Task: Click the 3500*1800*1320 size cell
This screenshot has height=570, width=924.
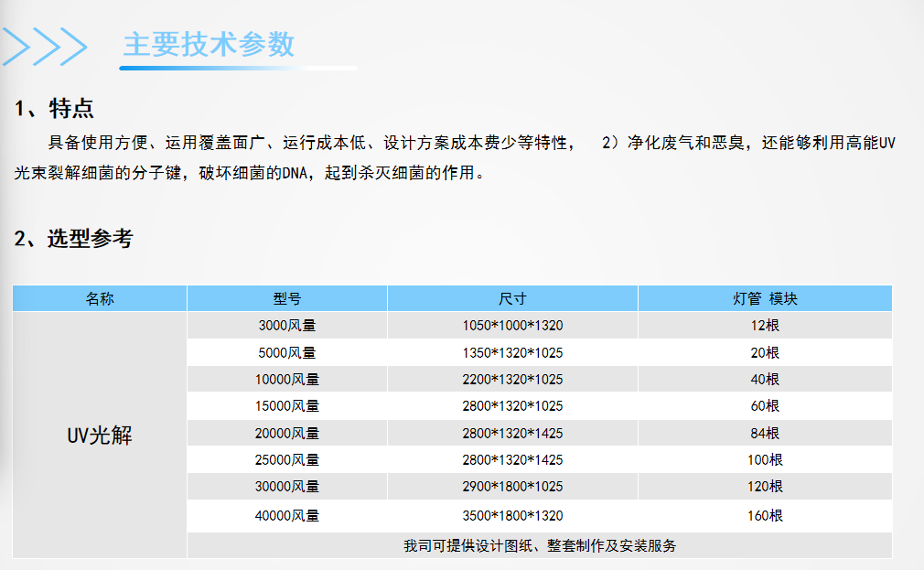Action: click(512, 516)
